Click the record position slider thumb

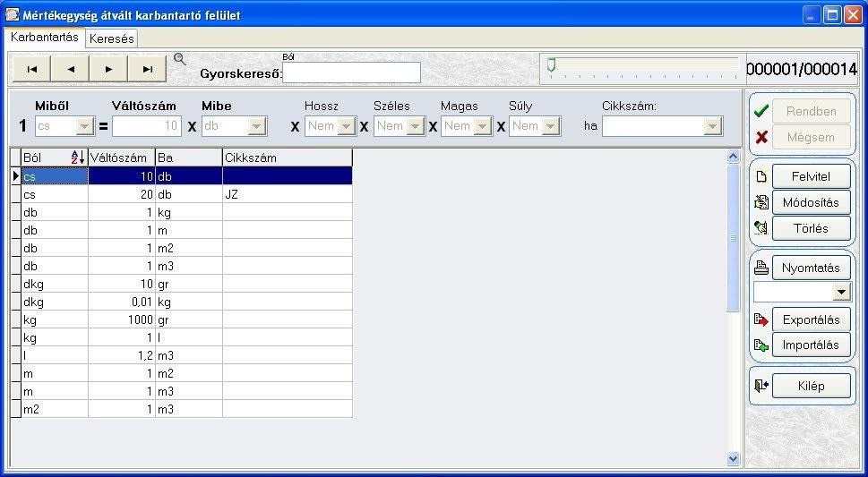point(551,65)
